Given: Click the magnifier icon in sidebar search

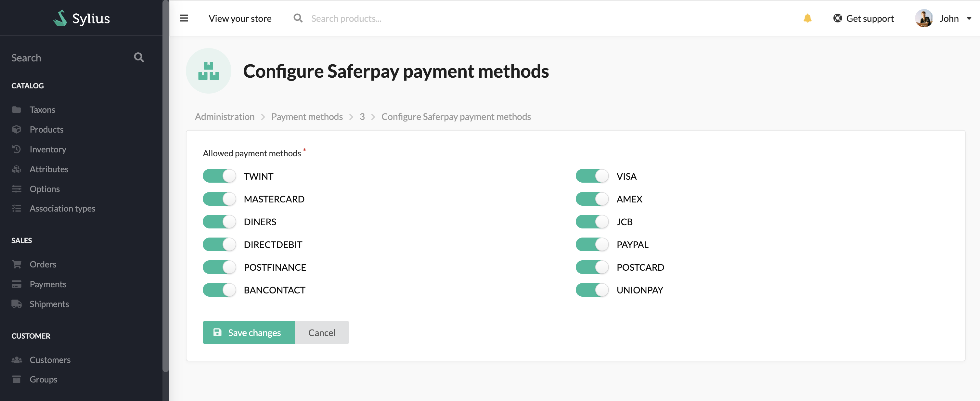Looking at the screenshot, I should [139, 58].
